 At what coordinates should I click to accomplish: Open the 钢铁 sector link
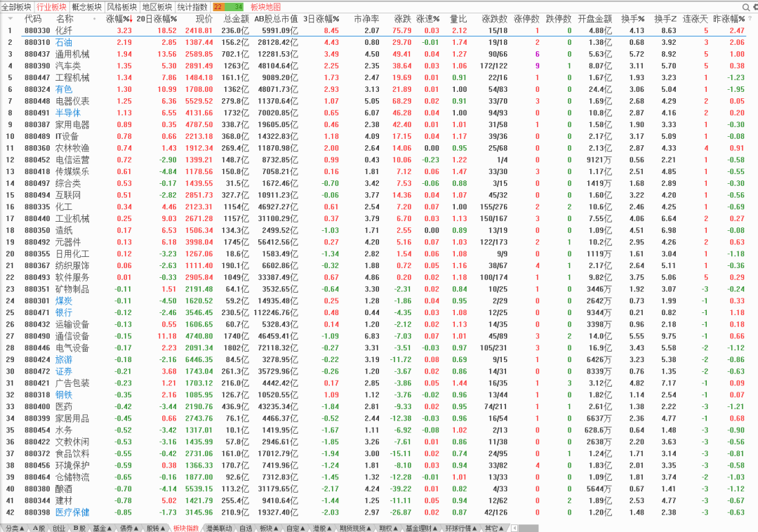tap(64, 394)
